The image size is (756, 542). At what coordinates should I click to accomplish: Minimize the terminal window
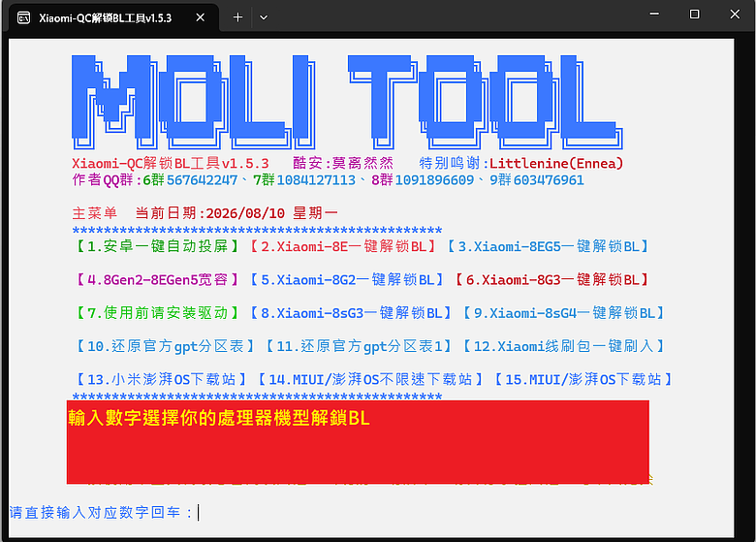click(654, 14)
